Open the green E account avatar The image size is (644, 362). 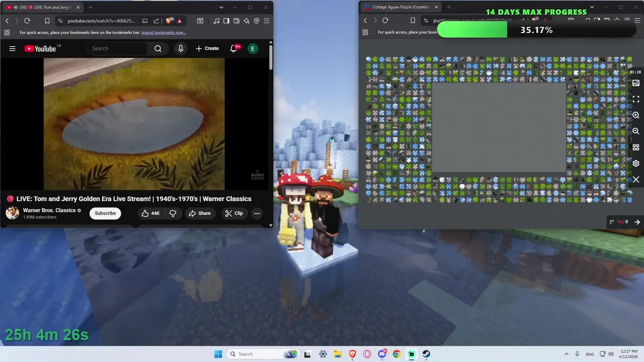coord(253,48)
